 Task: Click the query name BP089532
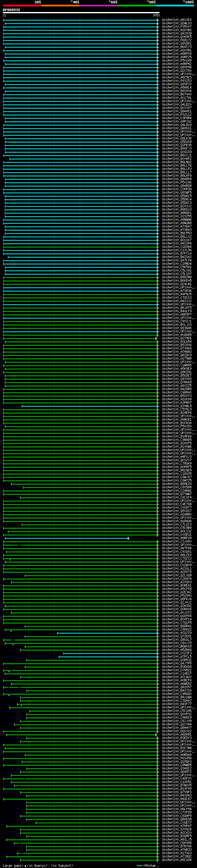[11, 10]
